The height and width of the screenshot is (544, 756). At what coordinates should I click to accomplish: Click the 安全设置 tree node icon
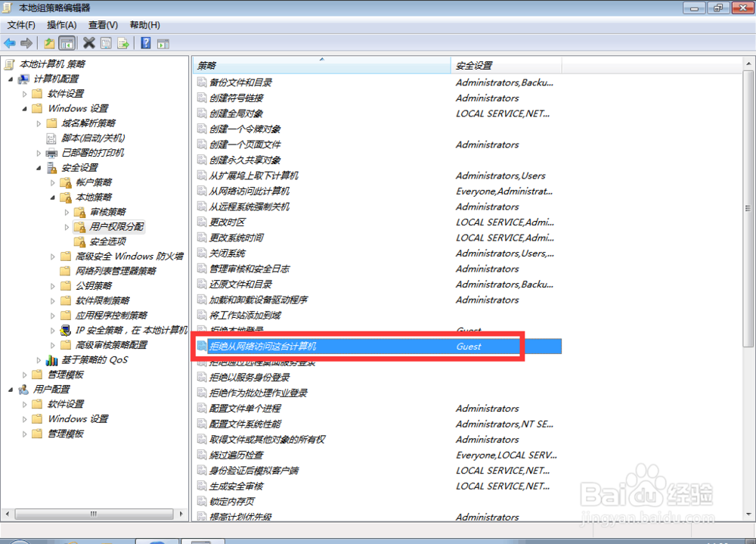coord(51,167)
